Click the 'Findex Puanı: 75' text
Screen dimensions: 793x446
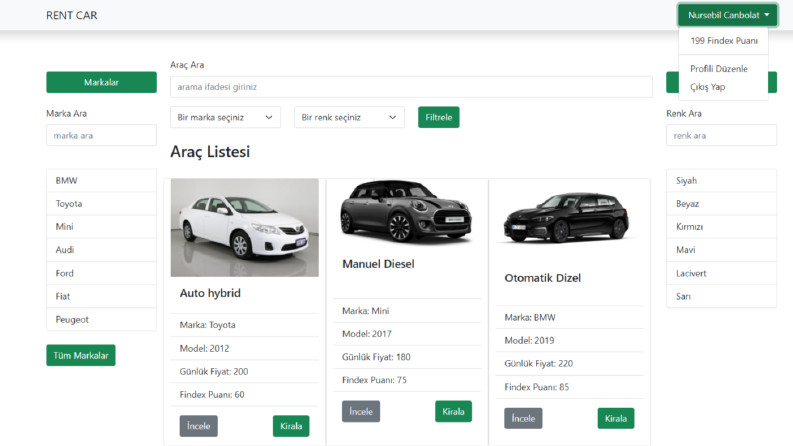(374, 380)
